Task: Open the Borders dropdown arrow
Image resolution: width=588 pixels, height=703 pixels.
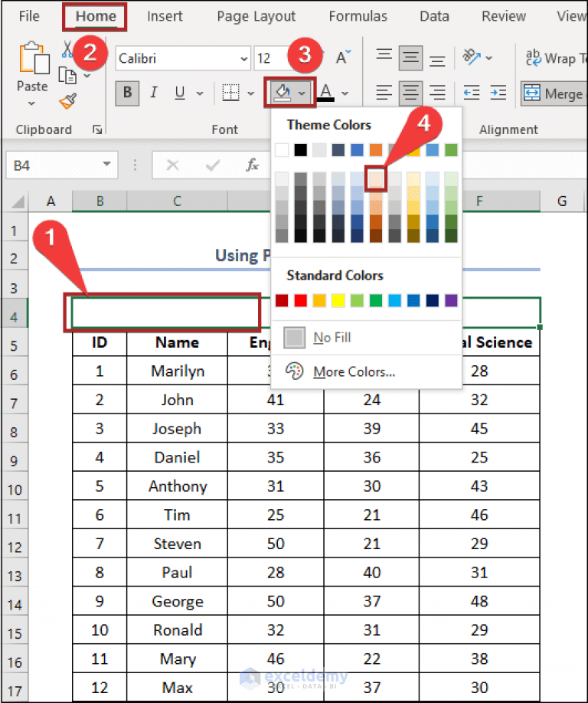Action: click(x=251, y=93)
